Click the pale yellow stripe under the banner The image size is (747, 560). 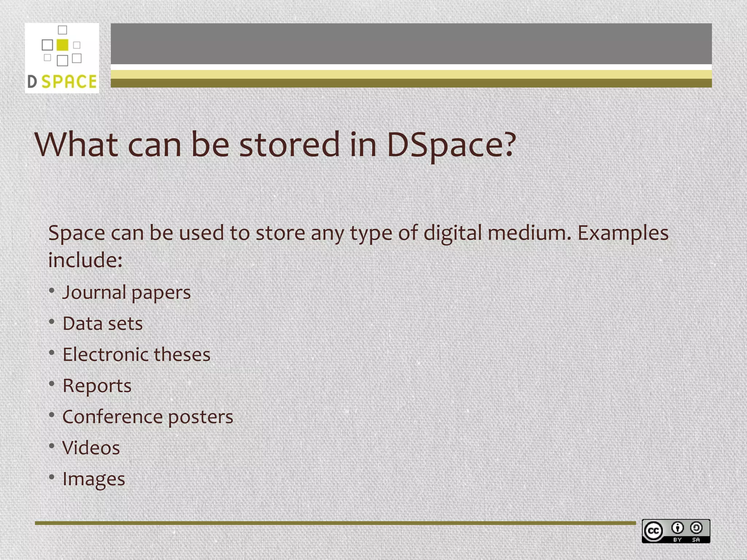411,74
